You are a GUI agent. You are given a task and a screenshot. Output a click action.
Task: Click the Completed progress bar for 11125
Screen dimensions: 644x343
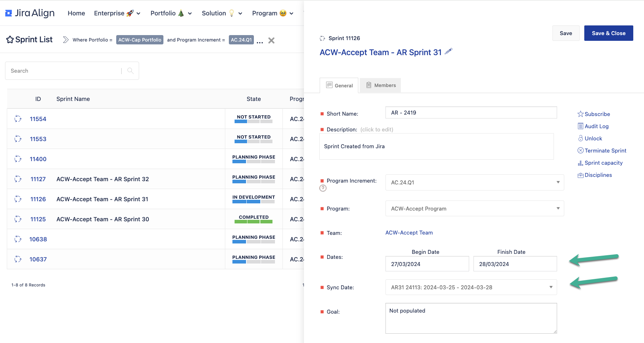tap(254, 222)
